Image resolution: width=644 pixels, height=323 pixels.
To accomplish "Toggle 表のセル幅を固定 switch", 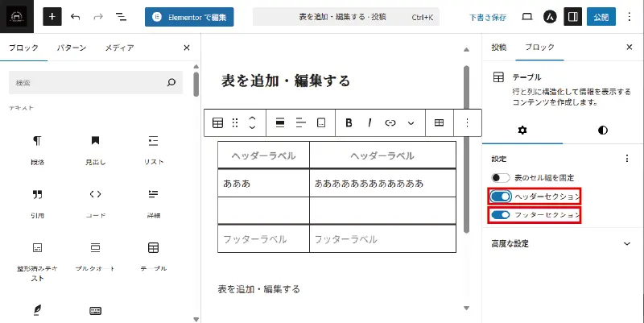I will [501, 177].
